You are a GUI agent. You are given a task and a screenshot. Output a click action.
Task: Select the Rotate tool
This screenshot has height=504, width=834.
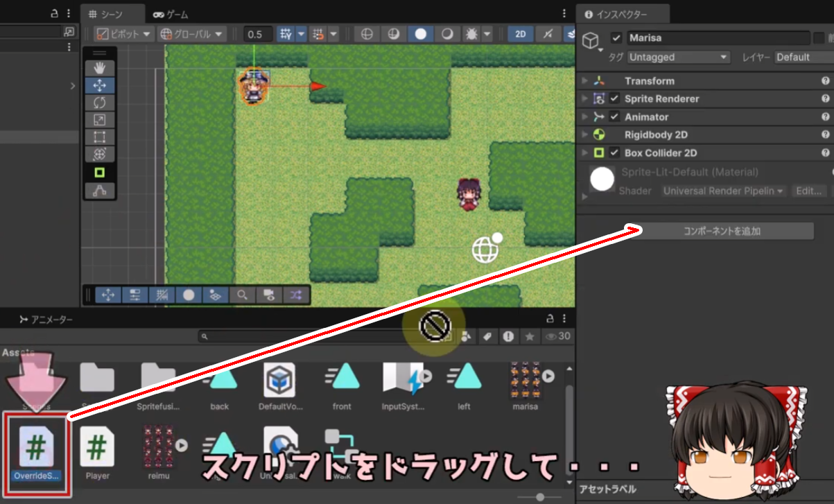[x=99, y=103]
